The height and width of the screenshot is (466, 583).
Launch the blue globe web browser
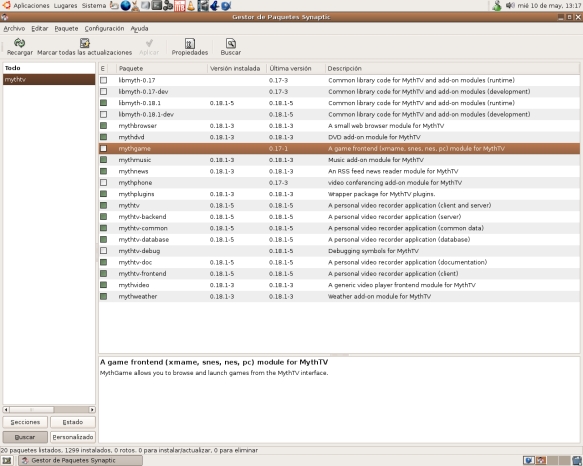pyautogui.click(x=125, y=5)
